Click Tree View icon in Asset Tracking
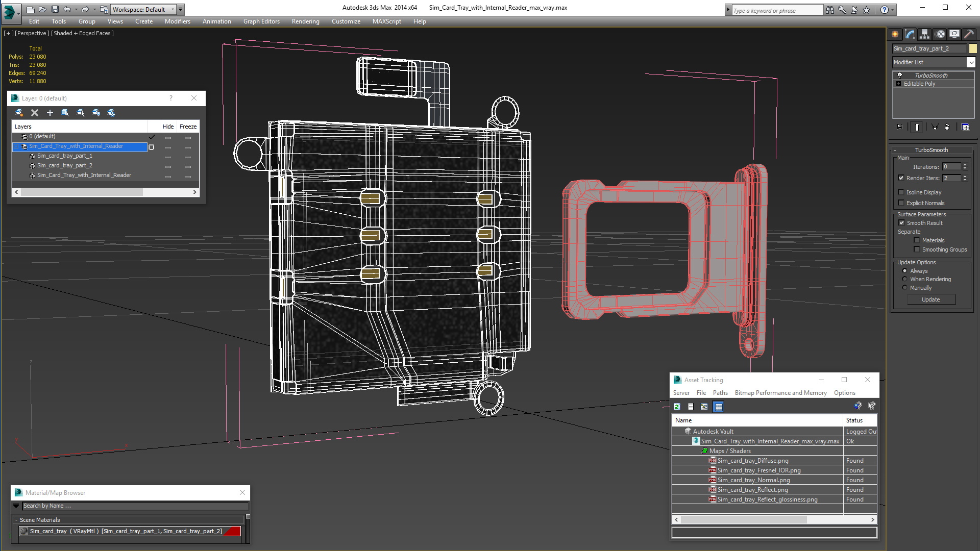This screenshot has height=551, width=980. click(x=704, y=407)
